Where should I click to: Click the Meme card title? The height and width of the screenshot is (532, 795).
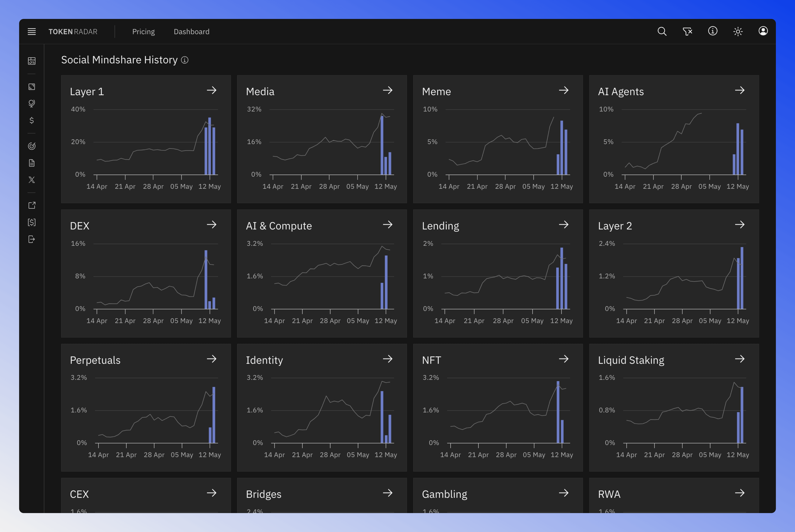pos(436,92)
